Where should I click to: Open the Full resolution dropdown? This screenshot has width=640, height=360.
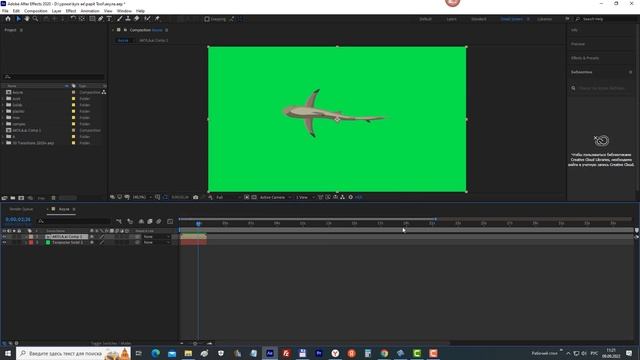point(228,197)
